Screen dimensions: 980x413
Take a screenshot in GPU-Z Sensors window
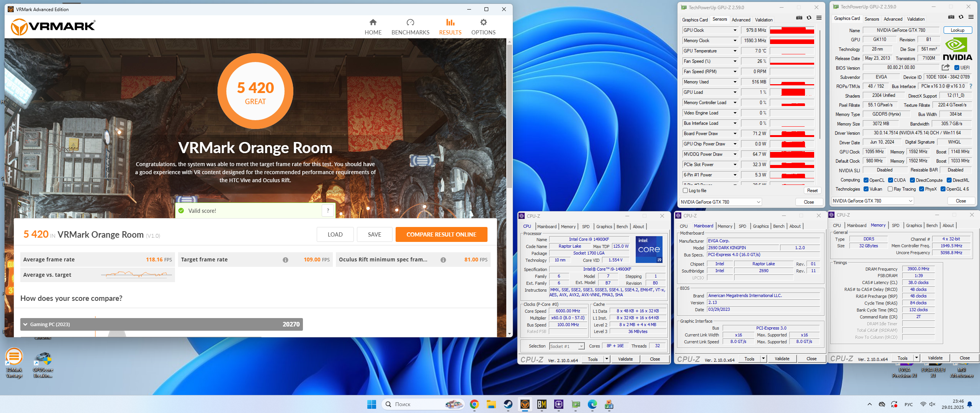[799, 18]
